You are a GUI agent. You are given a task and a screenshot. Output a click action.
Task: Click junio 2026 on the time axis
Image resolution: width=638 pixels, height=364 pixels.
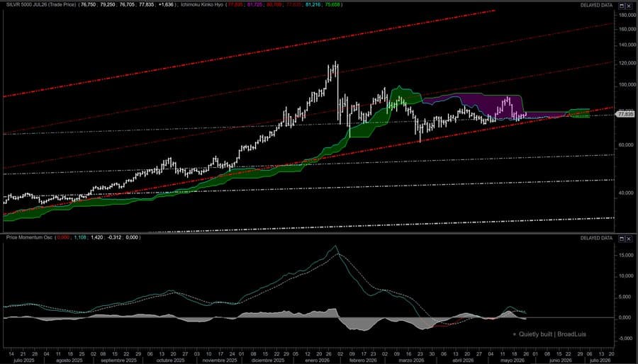pos(560,360)
